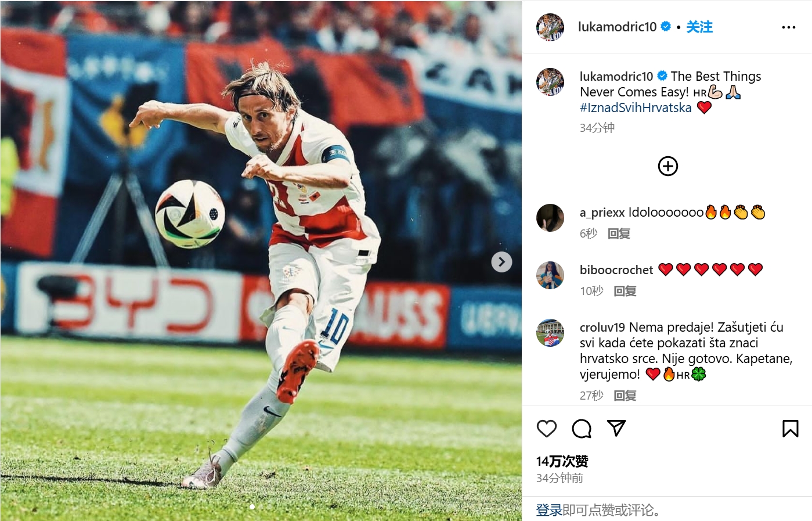812x521 pixels.
Task: Open the comment bubble icon
Action: click(581, 429)
